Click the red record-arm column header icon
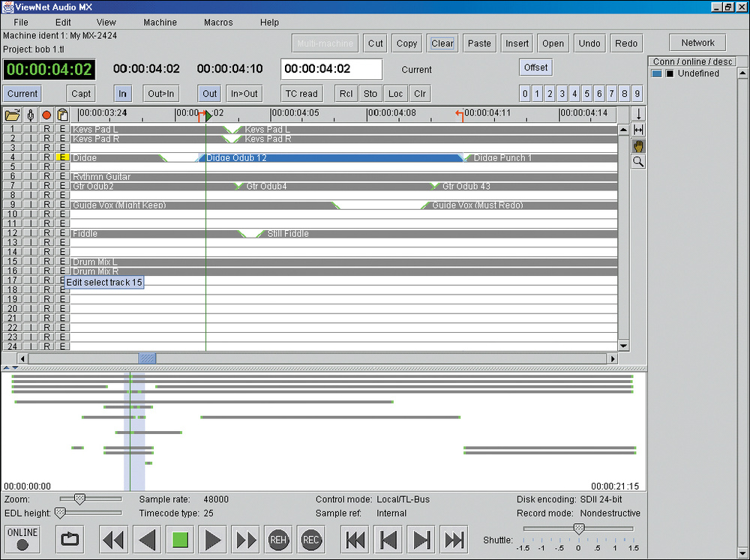Viewport: 750px width, 560px height. (x=46, y=115)
